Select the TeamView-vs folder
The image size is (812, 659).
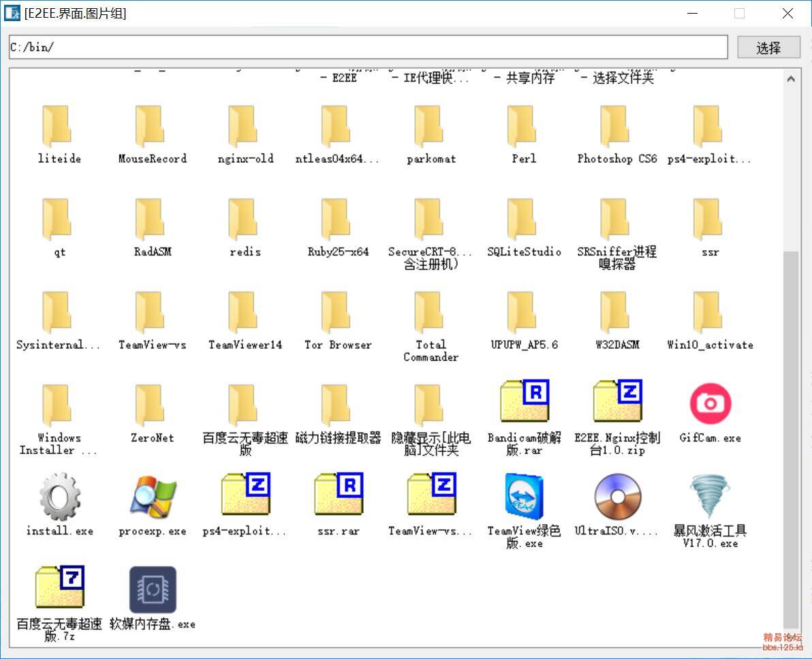(150, 312)
